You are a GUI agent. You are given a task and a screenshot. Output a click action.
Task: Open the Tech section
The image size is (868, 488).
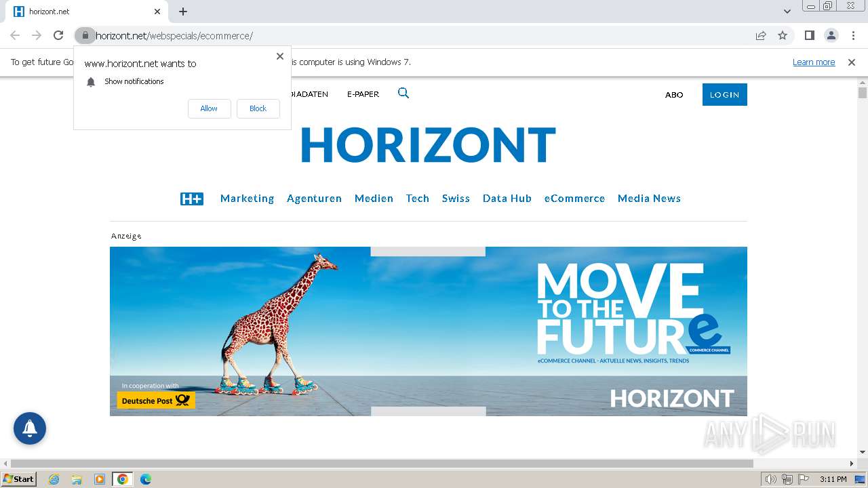coord(418,199)
